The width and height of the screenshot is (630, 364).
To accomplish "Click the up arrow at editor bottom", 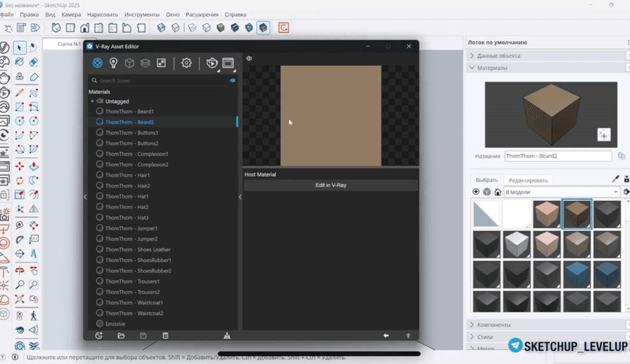I will 408,335.
